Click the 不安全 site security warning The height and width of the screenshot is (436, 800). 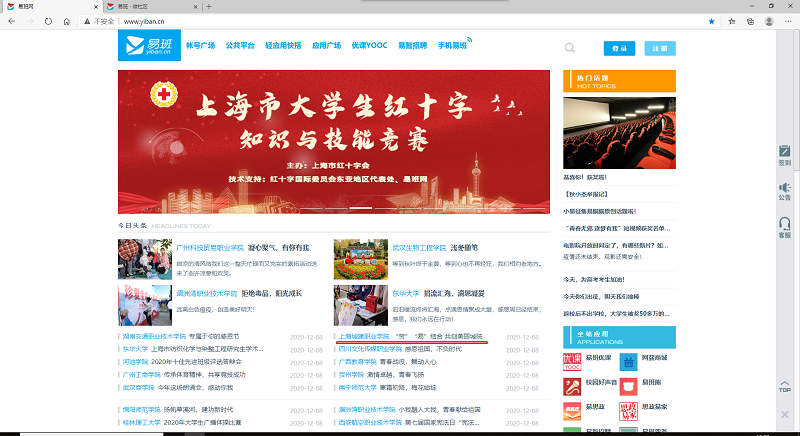pos(99,21)
